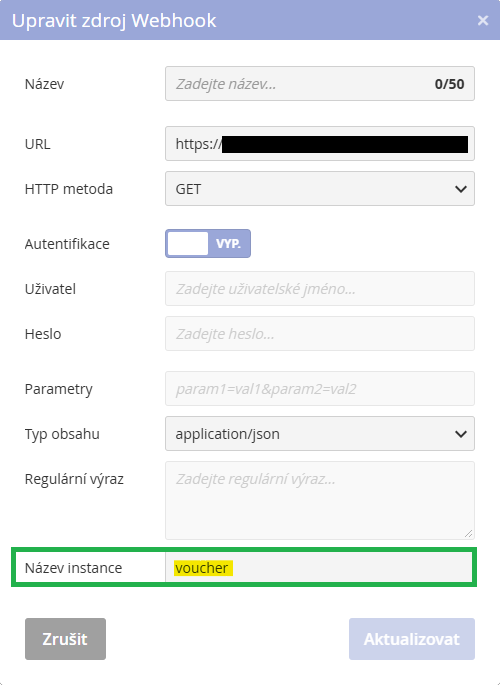Close the Upravit zdroj Webhook dialog
The width and height of the screenshot is (500, 685).
tap(483, 21)
